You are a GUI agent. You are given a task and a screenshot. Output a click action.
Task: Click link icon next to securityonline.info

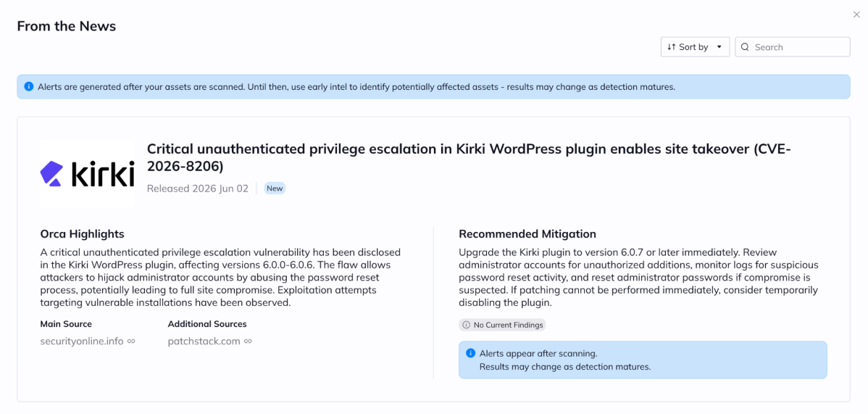point(131,341)
